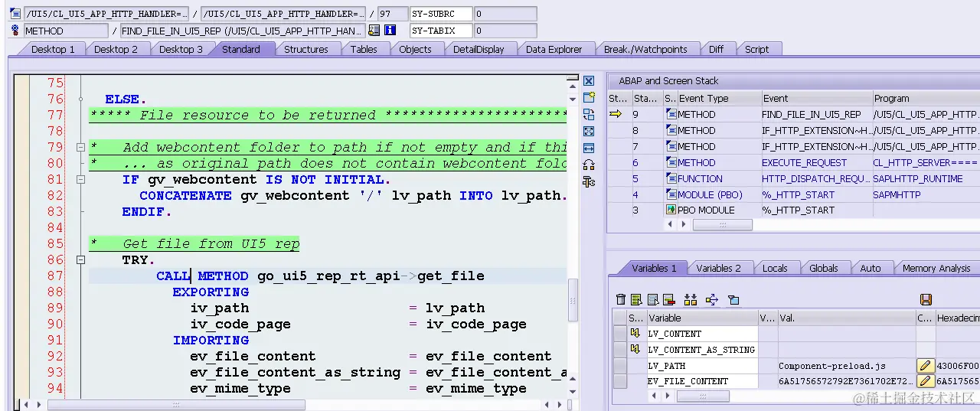Open the Memory Analysis tab
The image size is (980, 411).
936,268
